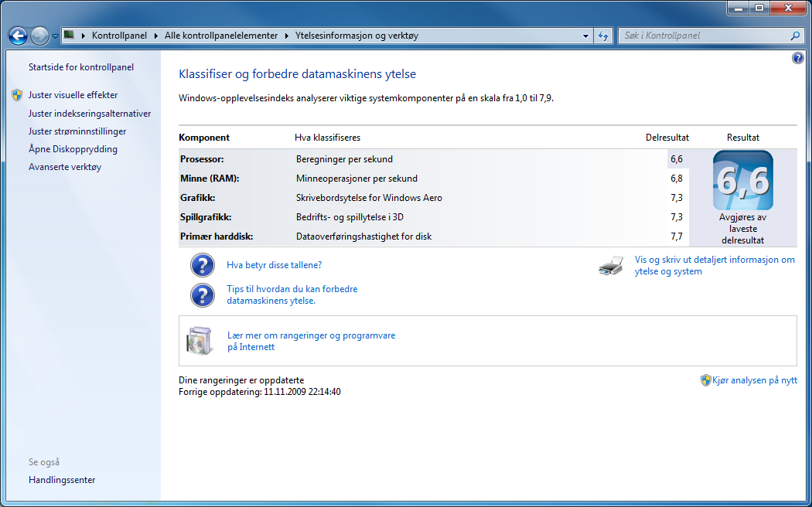Click shield icon beside Kjør analysen på nytt
The height and width of the screenshot is (507, 812).
(x=705, y=380)
